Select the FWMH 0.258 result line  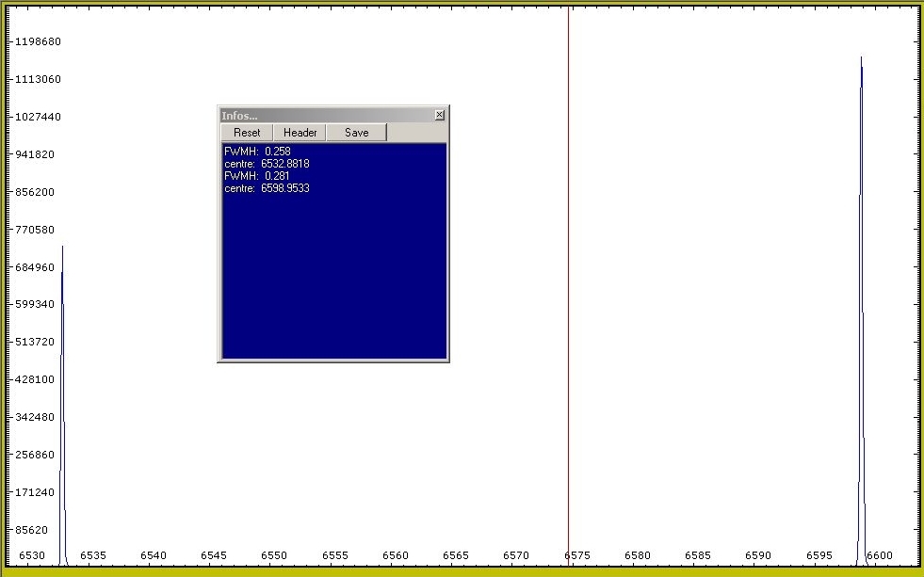click(257, 152)
